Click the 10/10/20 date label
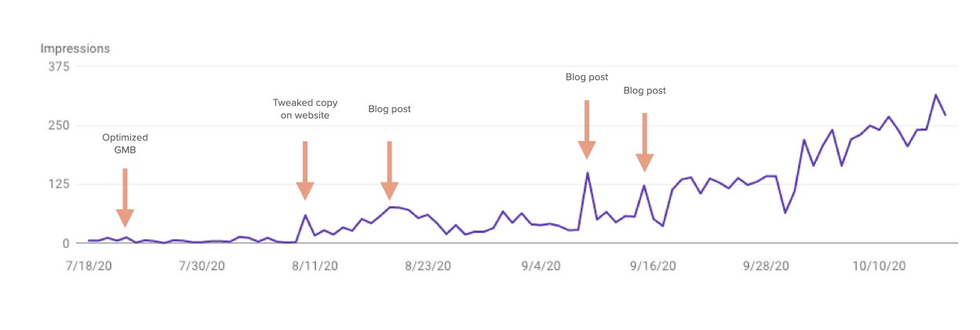The height and width of the screenshot is (330, 980). (x=879, y=266)
